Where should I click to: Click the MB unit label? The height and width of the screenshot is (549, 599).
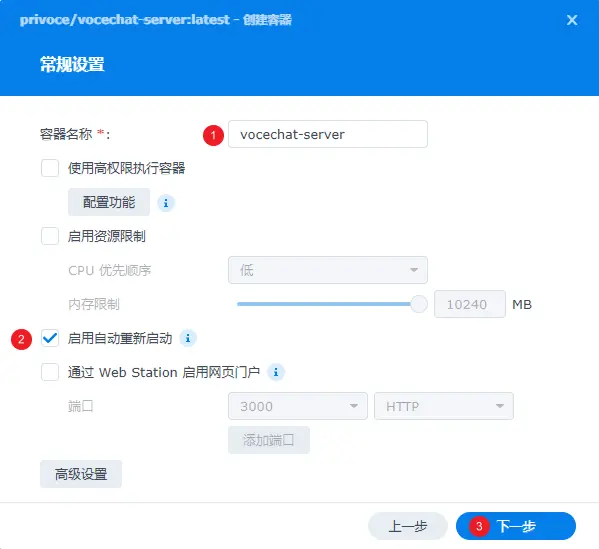pos(522,304)
